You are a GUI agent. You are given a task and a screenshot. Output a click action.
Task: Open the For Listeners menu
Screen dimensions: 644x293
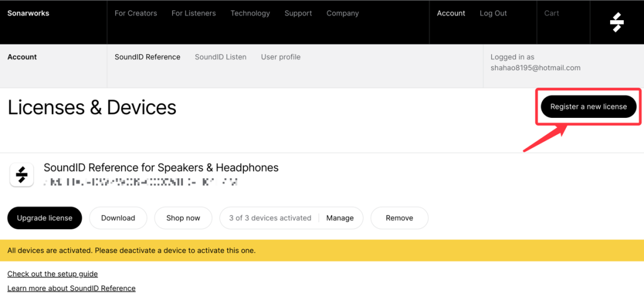tap(194, 13)
